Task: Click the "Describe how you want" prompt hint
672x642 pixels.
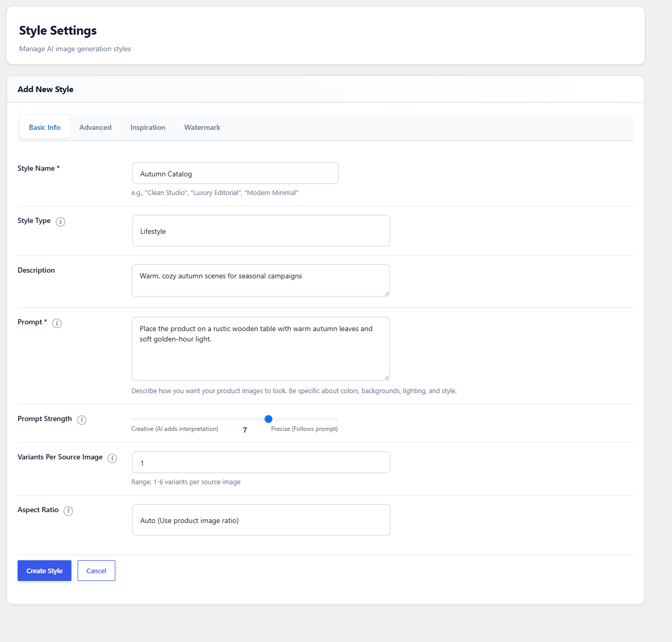Action: pos(294,391)
